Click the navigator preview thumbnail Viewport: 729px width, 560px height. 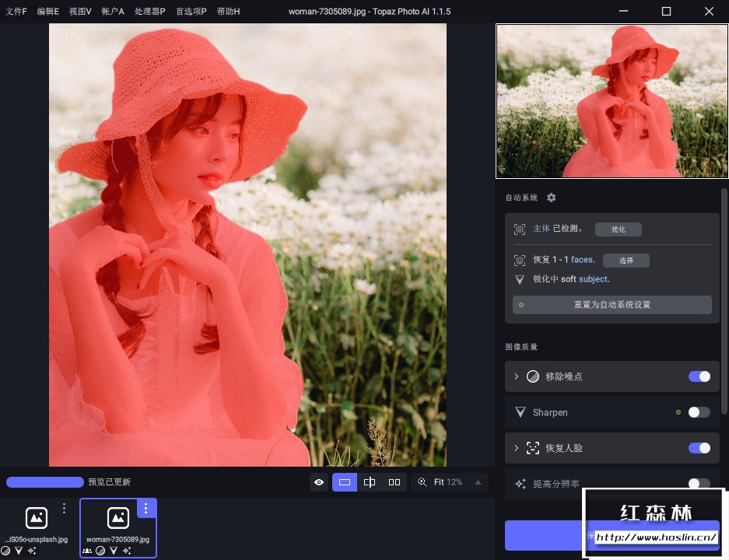coord(612,101)
